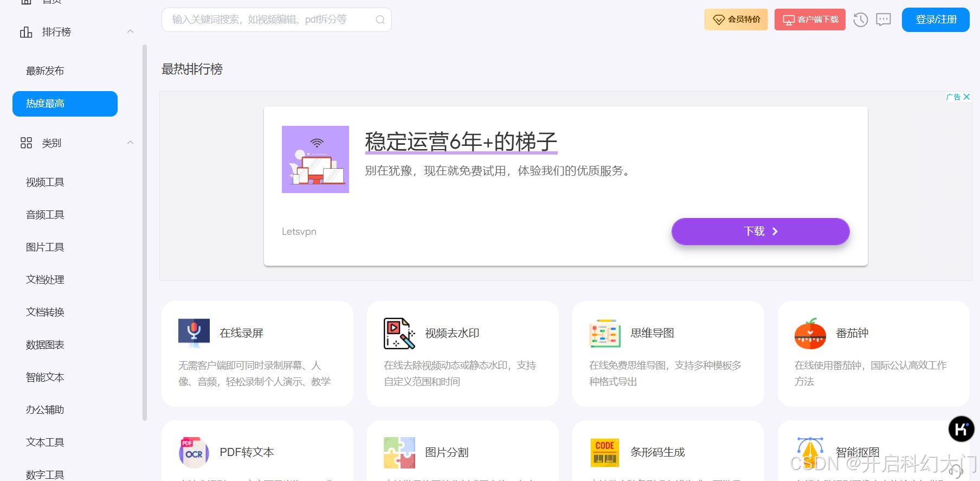Viewport: 980px width, 481px height.
Task: Click the 排行榜 bar chart icon
Action: tap(26, 32)
